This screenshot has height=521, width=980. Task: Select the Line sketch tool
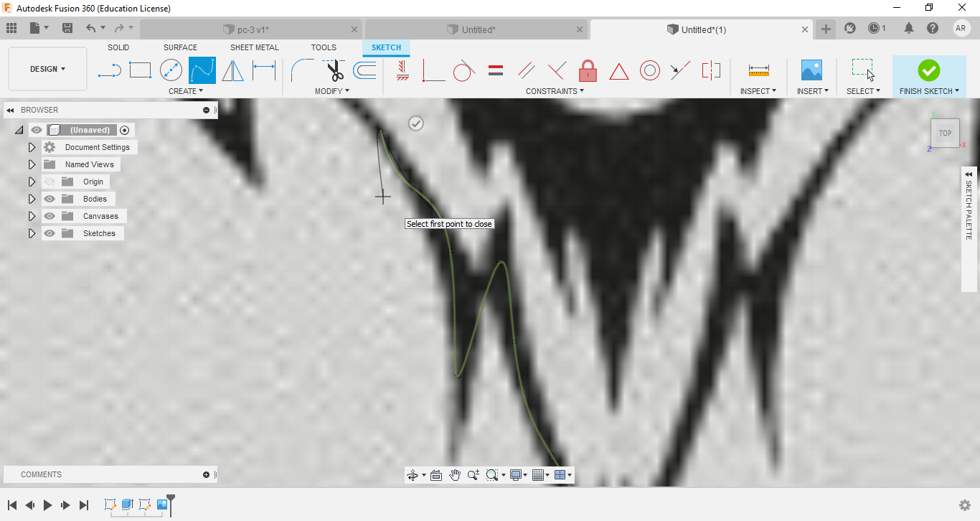[x=109, y=70]
